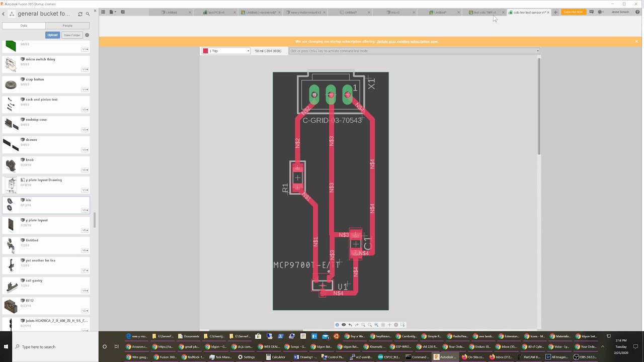Click the Windows taskbar search box

[x=55, y=346]
